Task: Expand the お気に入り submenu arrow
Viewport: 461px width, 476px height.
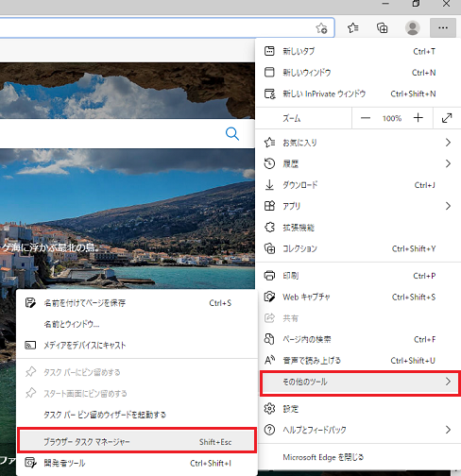Action: (449, 143)
